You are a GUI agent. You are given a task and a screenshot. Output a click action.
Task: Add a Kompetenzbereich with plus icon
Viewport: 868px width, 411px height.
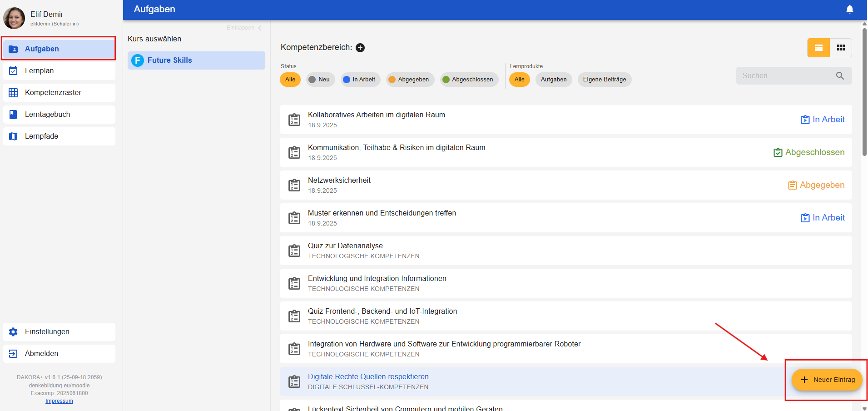pyautogui.click(x=360, y=48)
